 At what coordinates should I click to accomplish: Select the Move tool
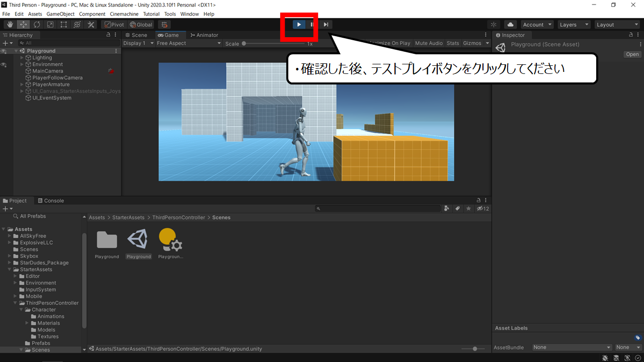23,25
